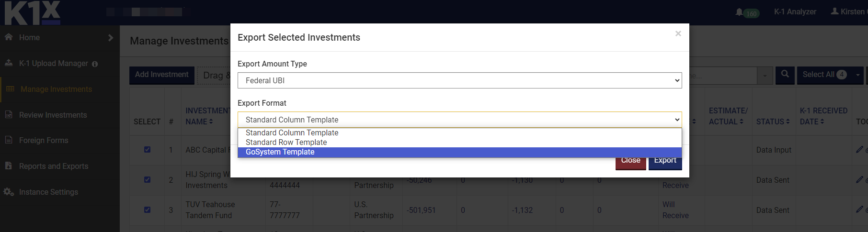This screenshot has width=868, height=232.
Task: Click the Home house icon in sidebar
Action: click(x=9, y=37)
